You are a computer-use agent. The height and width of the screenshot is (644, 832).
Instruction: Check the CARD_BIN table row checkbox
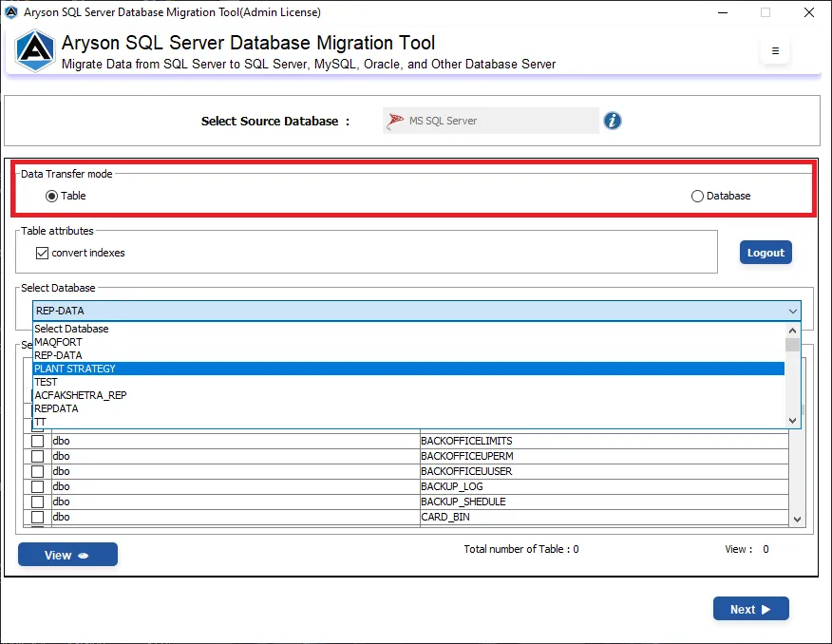tap(38, 517)
